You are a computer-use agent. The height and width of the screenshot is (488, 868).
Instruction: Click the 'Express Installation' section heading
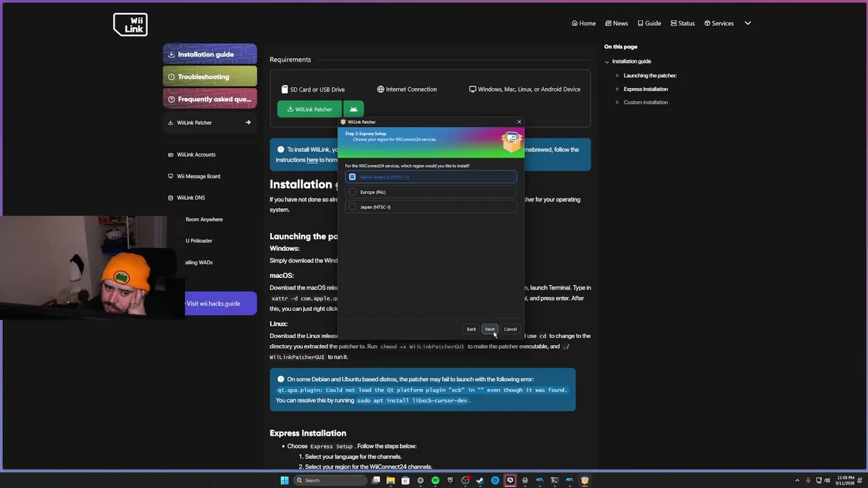[308, 433]
